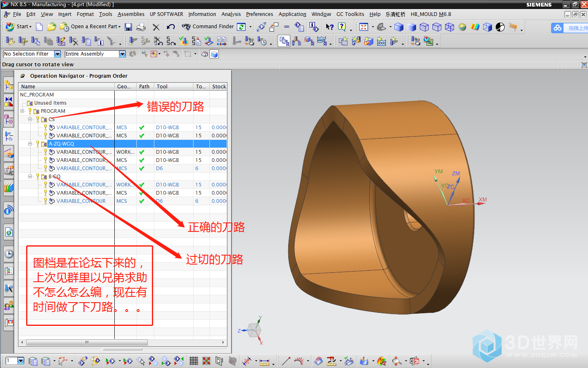
Task: Click the Save icon in the toolbar
Action: (128, 27)
